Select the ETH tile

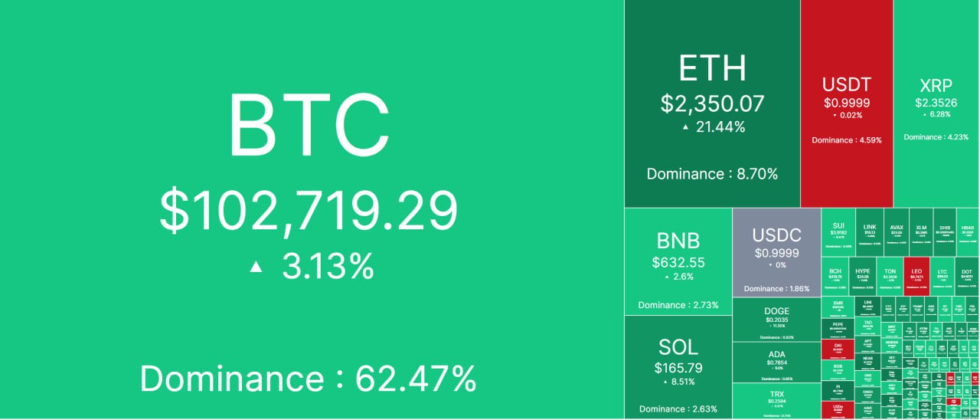click(712, 103)
